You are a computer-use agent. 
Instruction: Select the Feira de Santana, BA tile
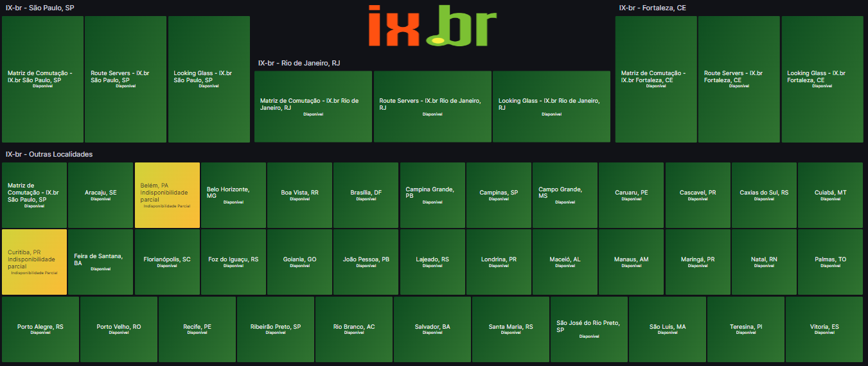tap(101, 262)
